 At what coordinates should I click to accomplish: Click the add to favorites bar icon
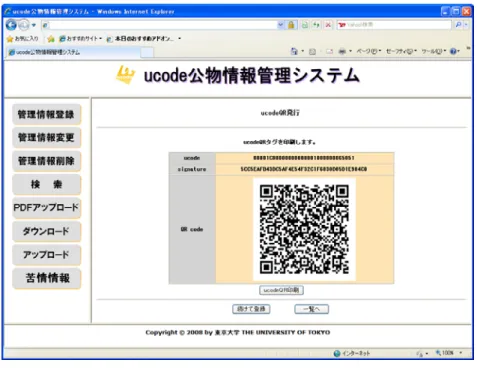tap(51, 39)
